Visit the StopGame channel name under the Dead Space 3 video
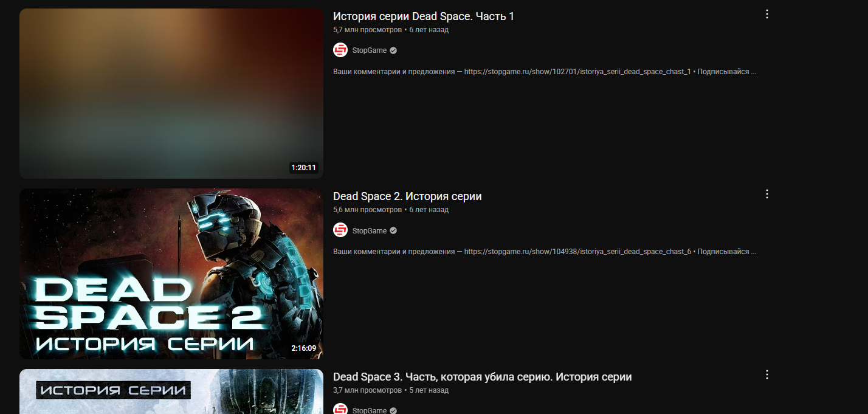868x414 pixels. tap(370, 410)
